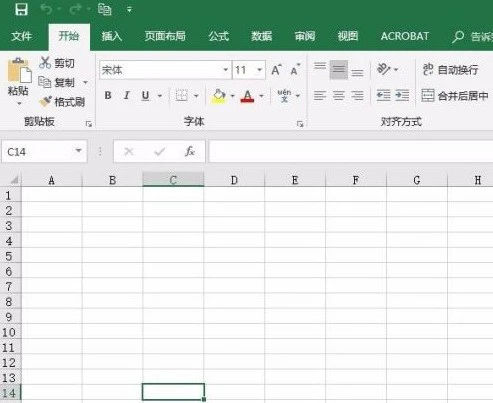Set top vertical alignment
493x403 pixels.
[320, 66]
